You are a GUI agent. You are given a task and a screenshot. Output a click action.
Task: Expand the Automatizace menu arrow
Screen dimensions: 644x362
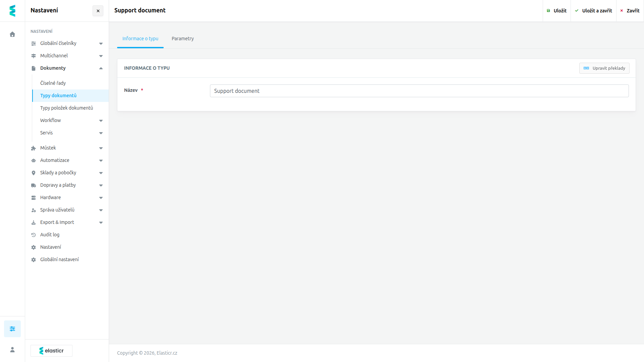pyautogui.click(x=101, y=161)
